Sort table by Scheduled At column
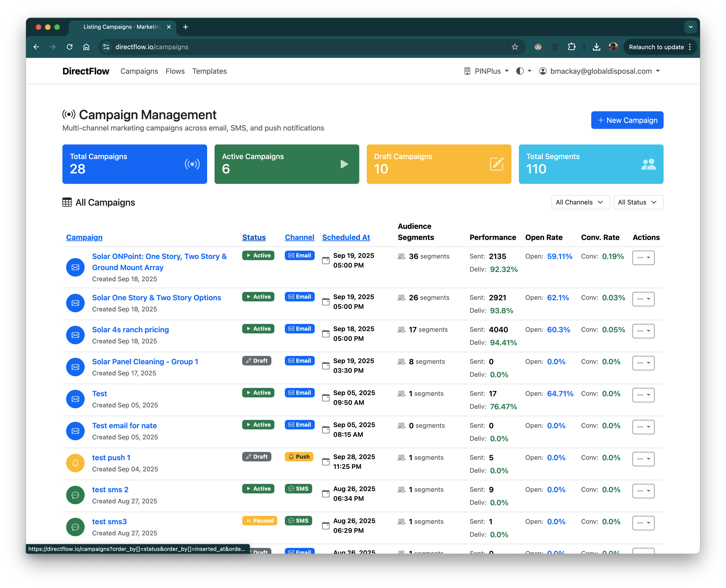Image resolution: width=726 pixels, height=588 pixels. click(346, 237)
